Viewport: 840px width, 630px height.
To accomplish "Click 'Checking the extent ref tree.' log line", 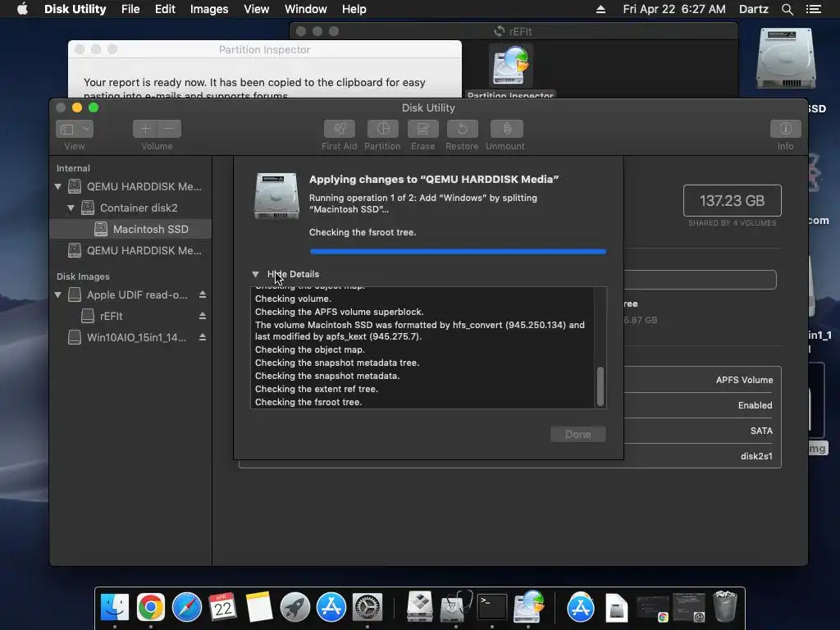I will tap(317, 389).
